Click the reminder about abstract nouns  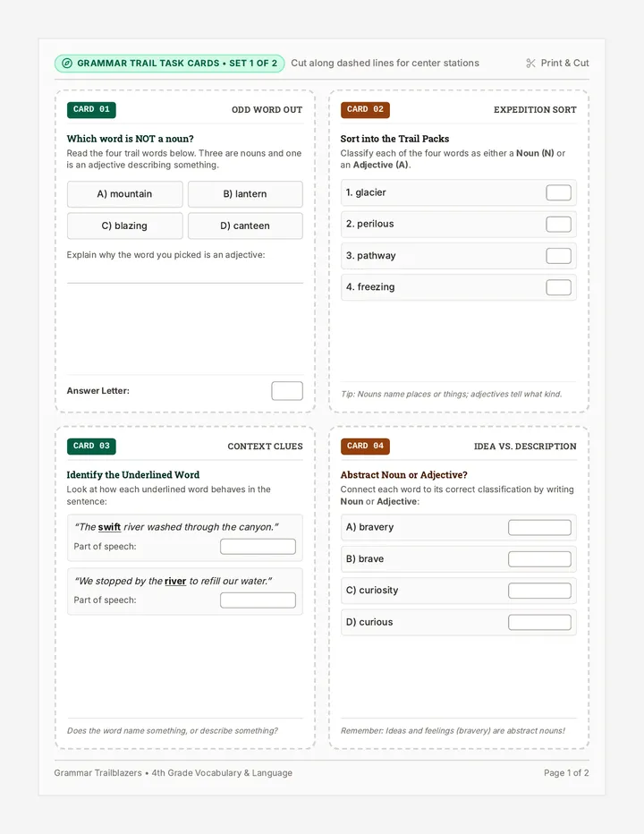pos(453,731)
